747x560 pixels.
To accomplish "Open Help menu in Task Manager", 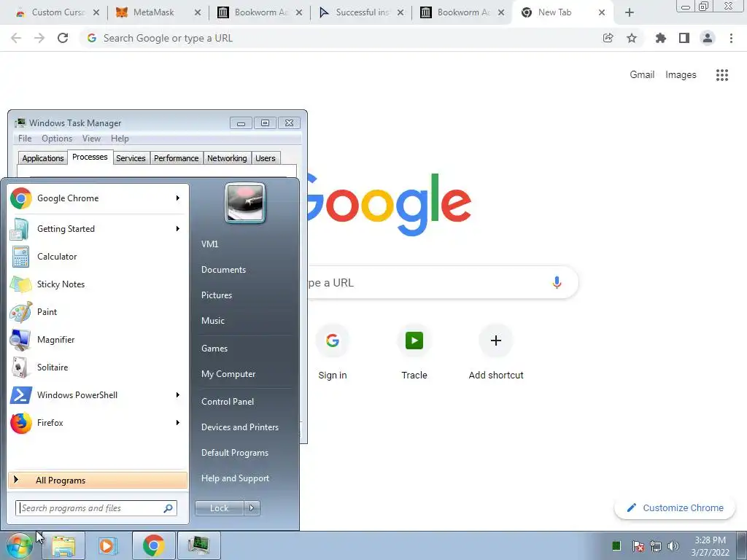I will click(120, 139).
